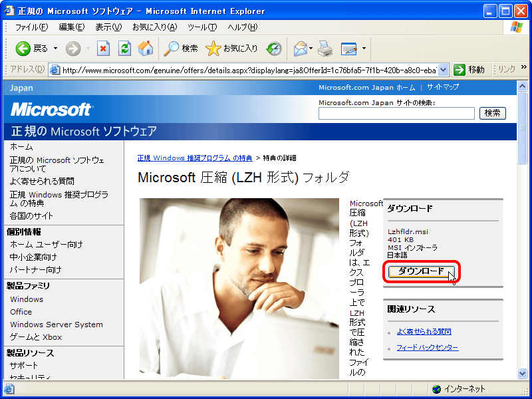Click the History toolbar icon

click(x=274, y=49)
